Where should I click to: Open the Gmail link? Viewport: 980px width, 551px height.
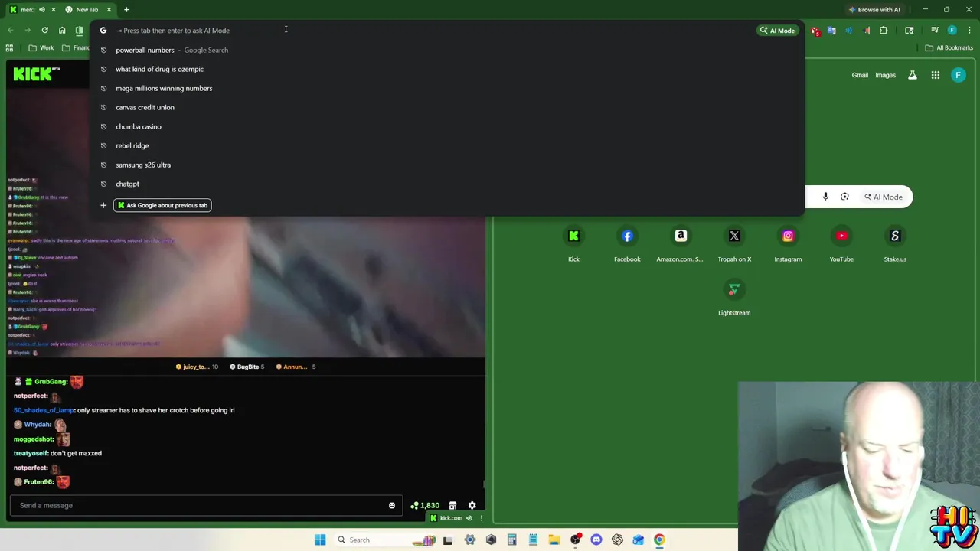(860, 75)
